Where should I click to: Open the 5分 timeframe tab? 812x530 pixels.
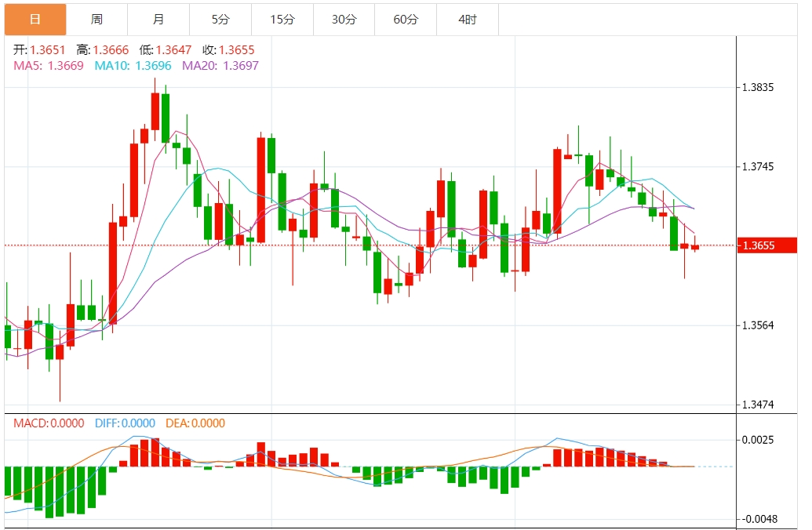click(220, 20)
